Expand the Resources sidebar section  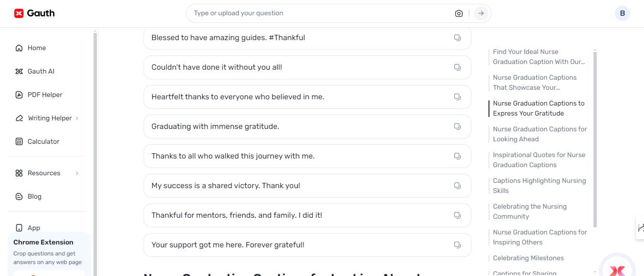pyautogui.click(x=44, y=173)
